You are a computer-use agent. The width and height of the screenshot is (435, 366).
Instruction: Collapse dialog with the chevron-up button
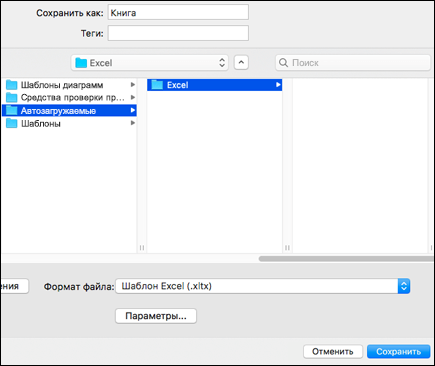241,63
